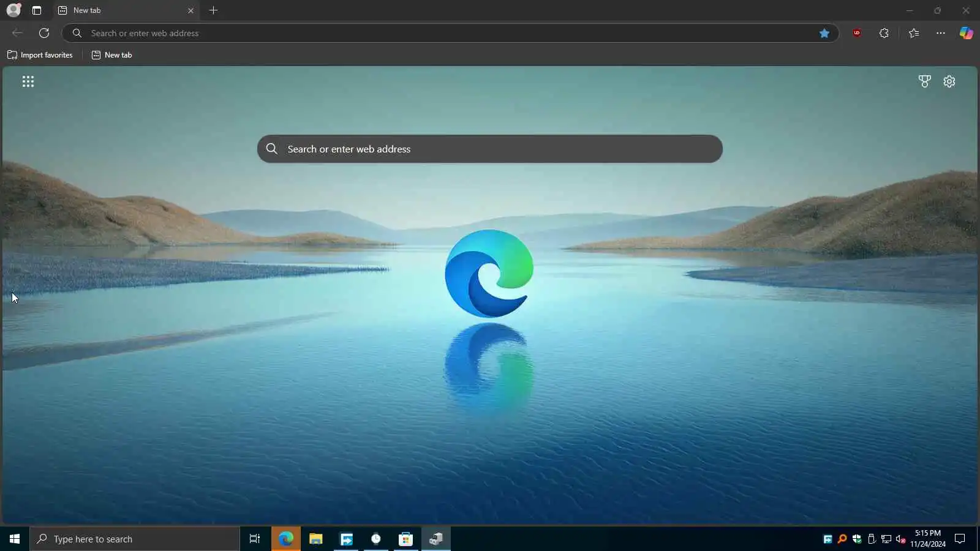Open File Explorer from the taskbar
The height and width of the screenshot is (551, 980).
(x=316, y=539)
